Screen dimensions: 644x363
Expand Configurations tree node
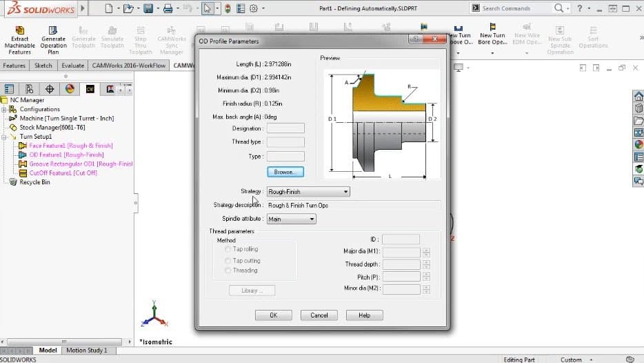[x=4, y=109]
